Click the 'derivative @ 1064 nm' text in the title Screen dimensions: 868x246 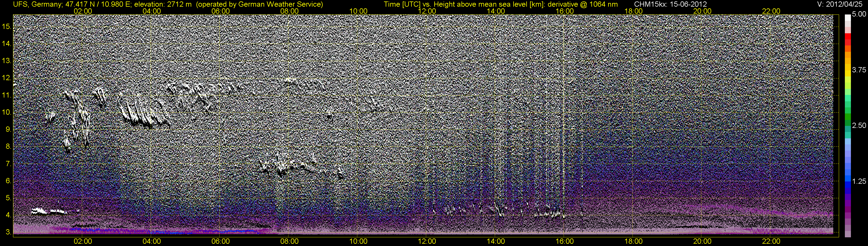584,4
